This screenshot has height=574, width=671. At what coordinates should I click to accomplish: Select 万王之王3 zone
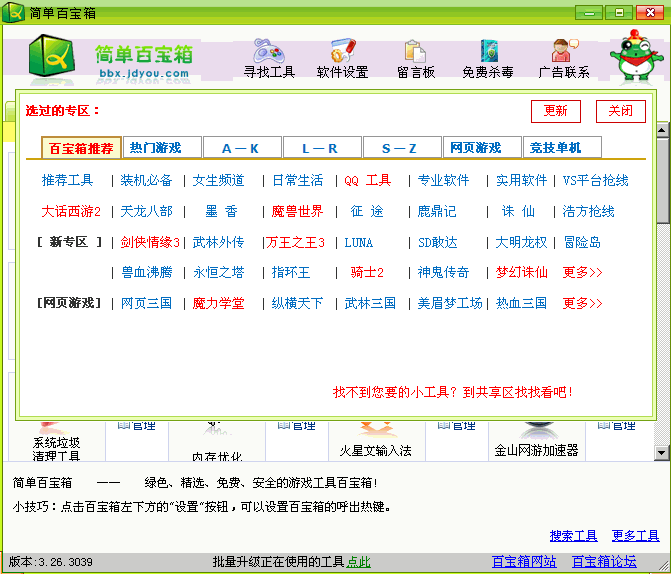(x=295, y=242)
